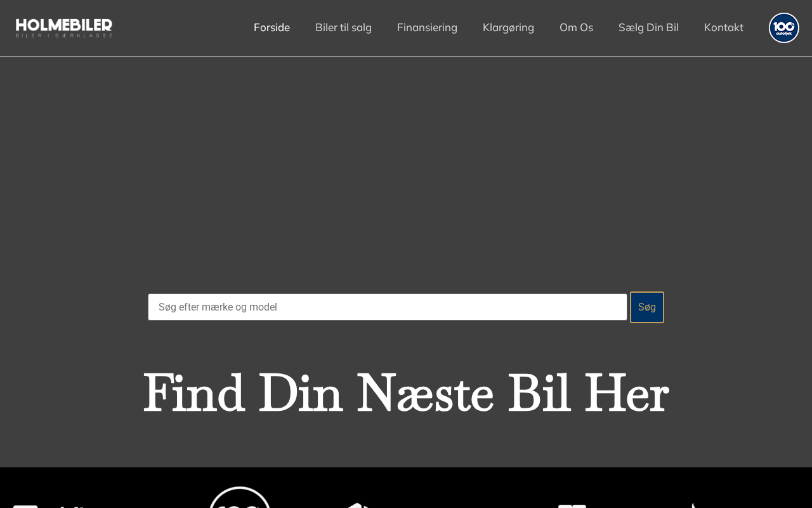Click the Søg search button
The height and width of the screenshot is (508, 812).
point(647,307)
